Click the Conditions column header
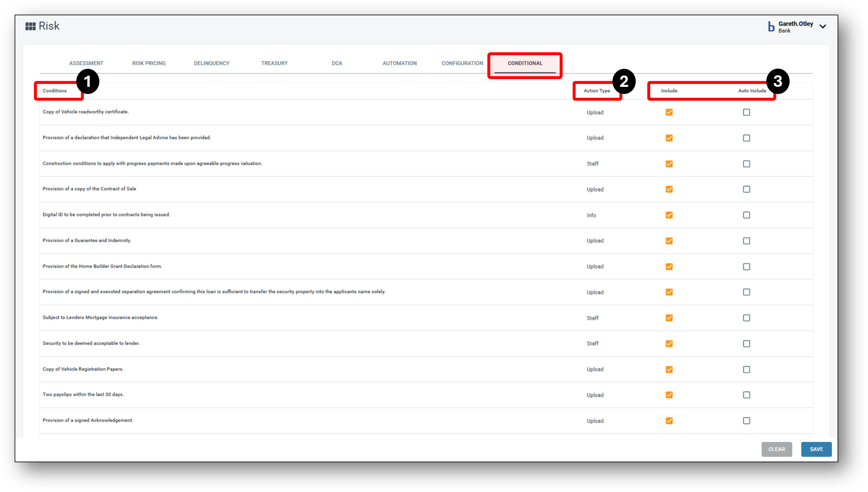This screenshot has width=868, height=492. [54, 91]
